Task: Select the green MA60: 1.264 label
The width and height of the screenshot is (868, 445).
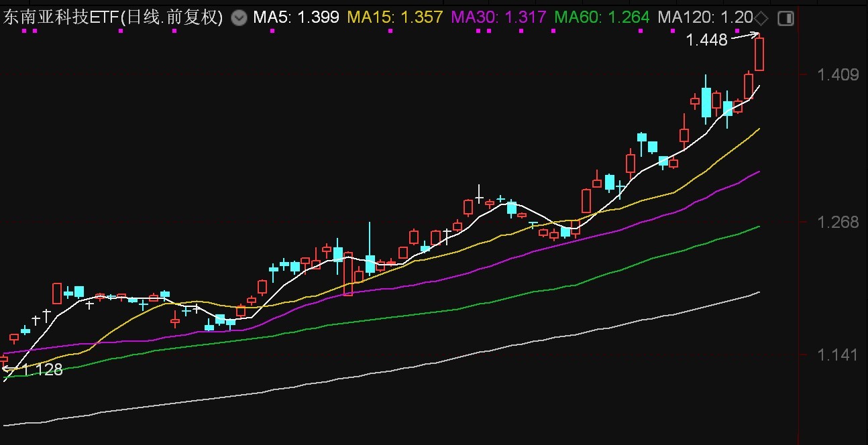Action: (602, 18)
